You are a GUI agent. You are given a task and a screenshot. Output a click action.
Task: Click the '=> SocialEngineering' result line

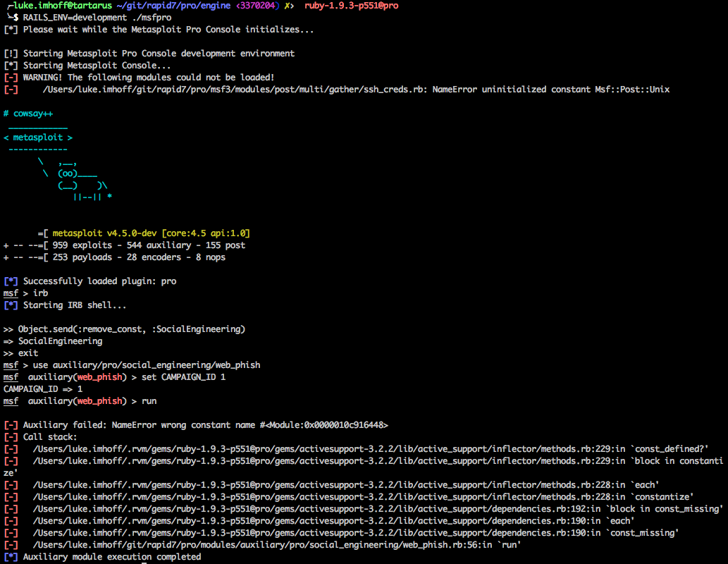click(53, 341)
